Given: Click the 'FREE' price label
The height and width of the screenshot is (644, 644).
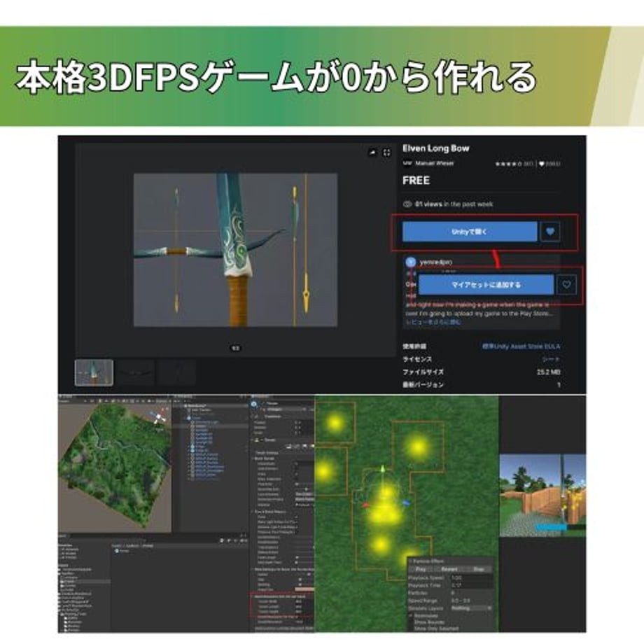Looking at the screenshot, I should [416, 181].
